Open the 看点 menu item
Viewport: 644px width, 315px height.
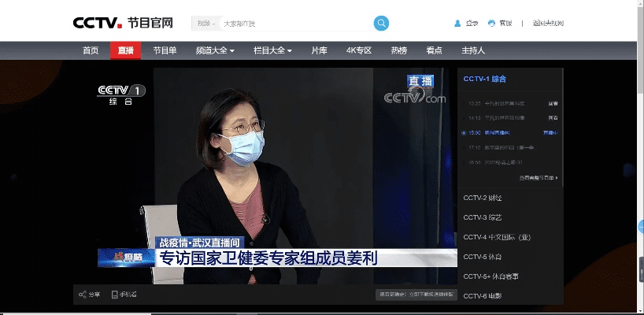[x=434, y=50]
